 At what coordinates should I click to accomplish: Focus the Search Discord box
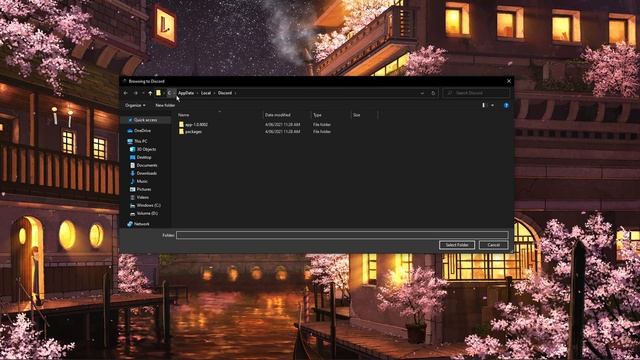(x=476, y=93)
